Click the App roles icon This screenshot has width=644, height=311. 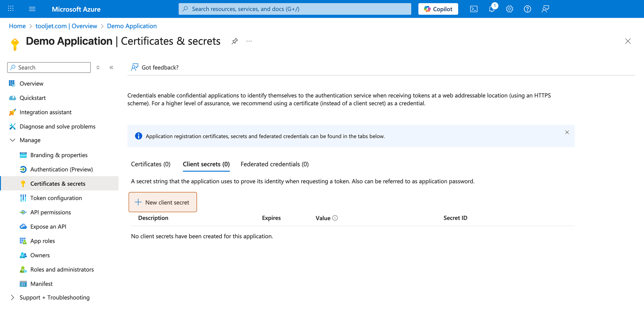click(23, 241)
